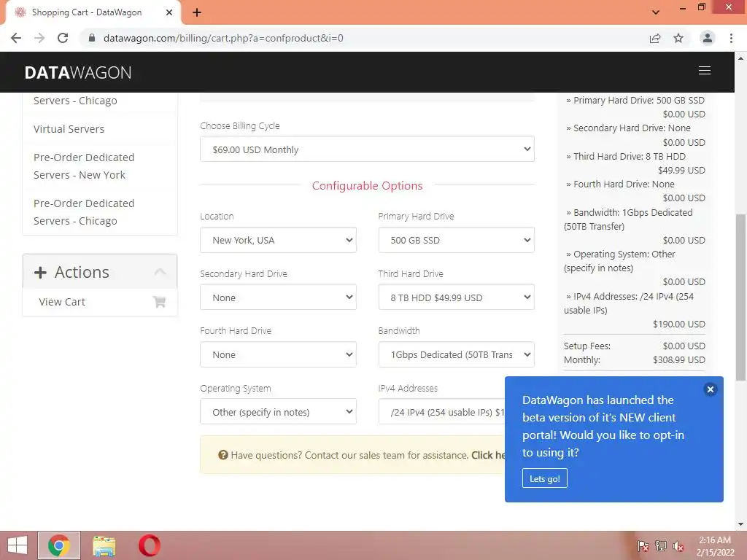
Task: Click the scrollbar up arrow
Action: pyautogui.click(x=741, y=58)
